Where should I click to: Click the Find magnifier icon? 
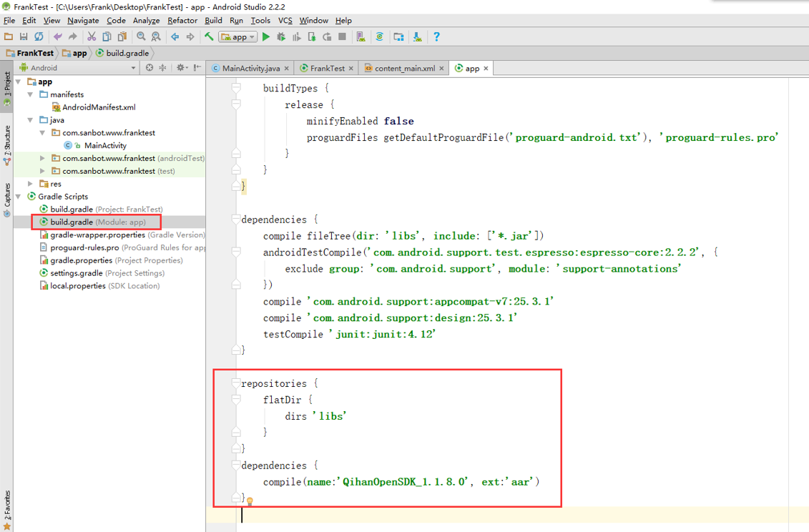pos(141,36)
